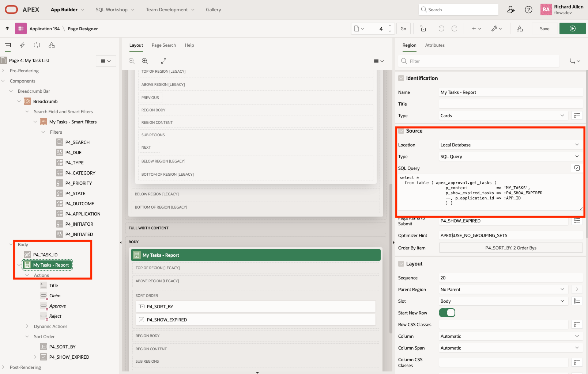Switch to the Attributes tab
The height and width of the screenshot is (374, 588).
[435, 45]
